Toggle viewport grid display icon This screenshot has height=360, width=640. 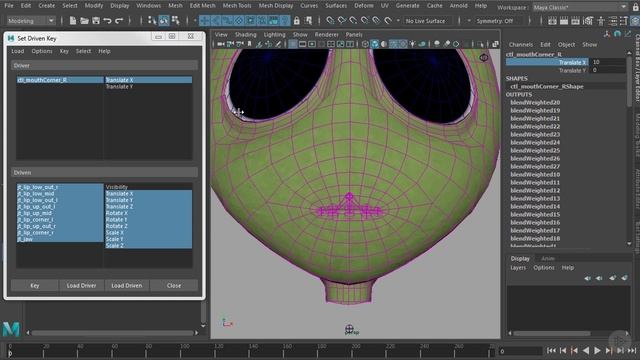pyautogui.click(x=293, y=44)
